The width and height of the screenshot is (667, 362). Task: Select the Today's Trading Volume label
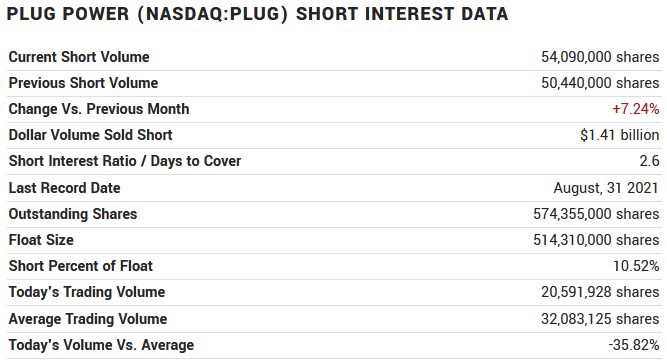point(87,292)
